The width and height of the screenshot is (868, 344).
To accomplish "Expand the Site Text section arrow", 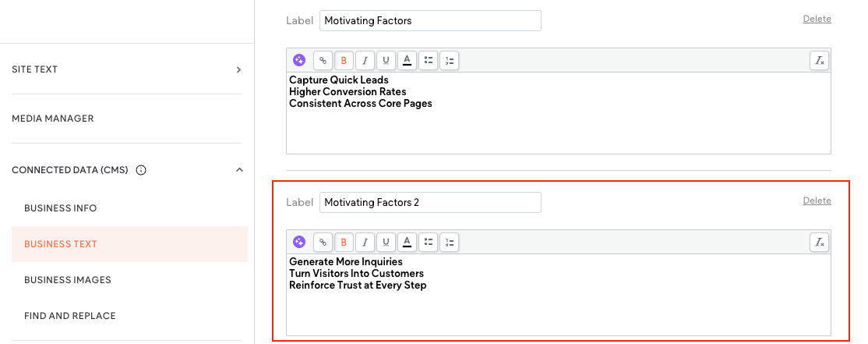I will point(238,69).
